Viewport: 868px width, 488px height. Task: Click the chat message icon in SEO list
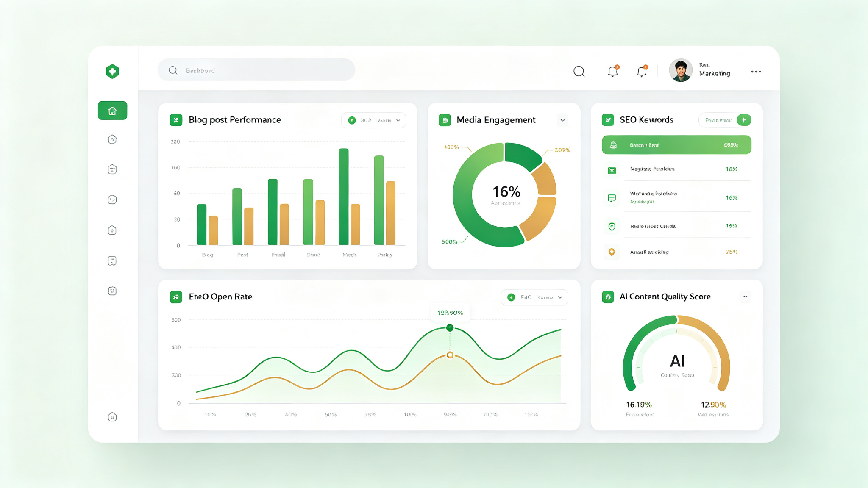pyautogui.click(x=612, y=198)
